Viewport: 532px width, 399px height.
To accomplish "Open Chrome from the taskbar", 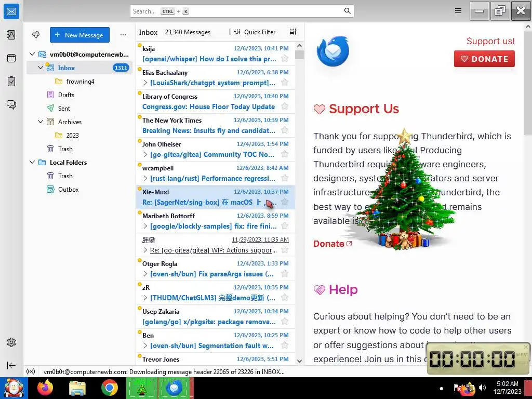I will point(110,388).
